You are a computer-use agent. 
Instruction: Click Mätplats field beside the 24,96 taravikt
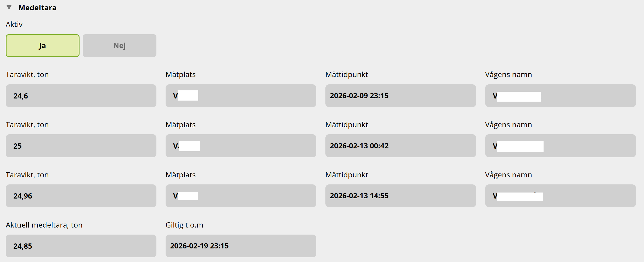(241, 196)
